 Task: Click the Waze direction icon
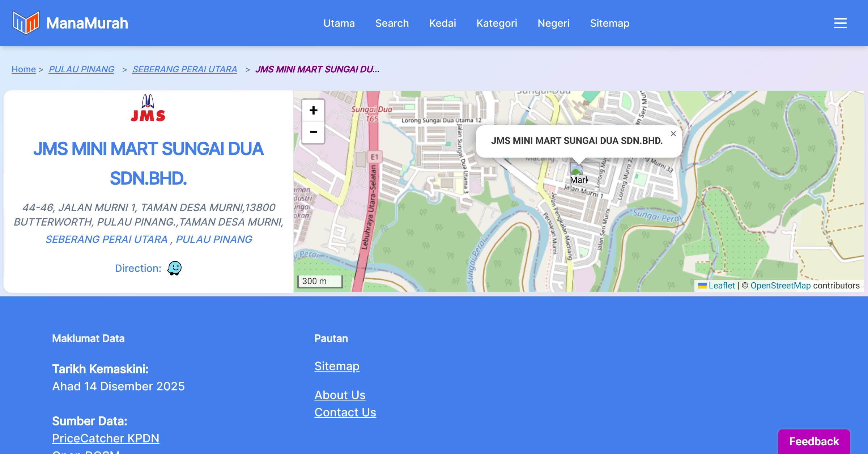(x=174, y=268)
